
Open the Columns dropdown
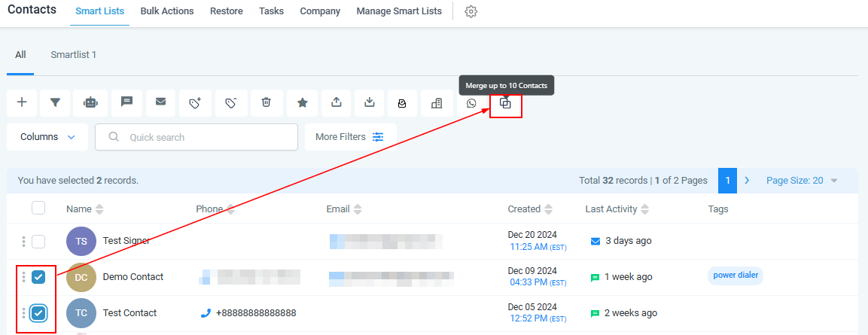click(x=47, y=137)
